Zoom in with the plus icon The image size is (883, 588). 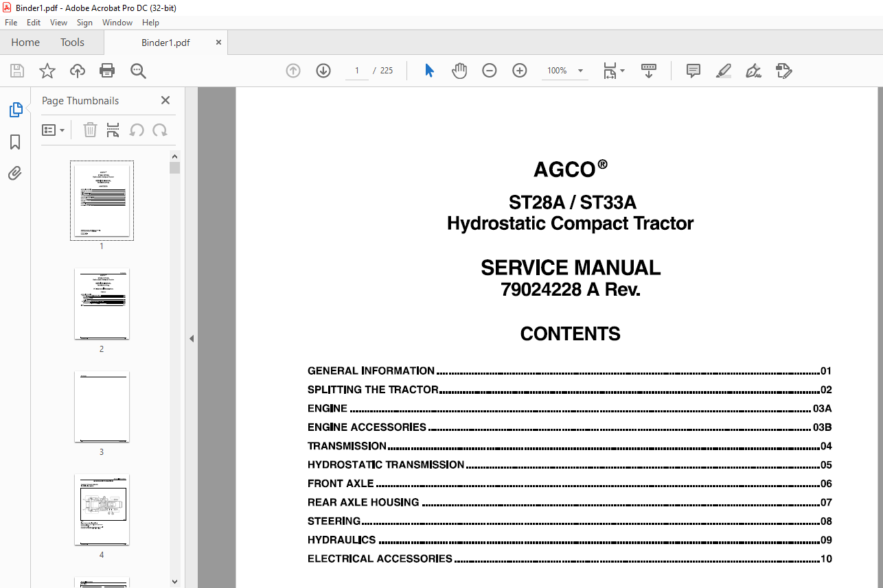520,71
